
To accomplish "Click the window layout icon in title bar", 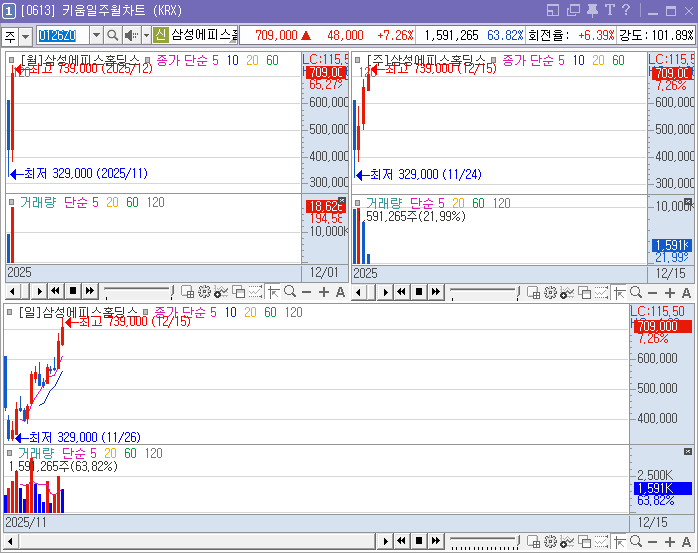I will (x=552, y=10).
